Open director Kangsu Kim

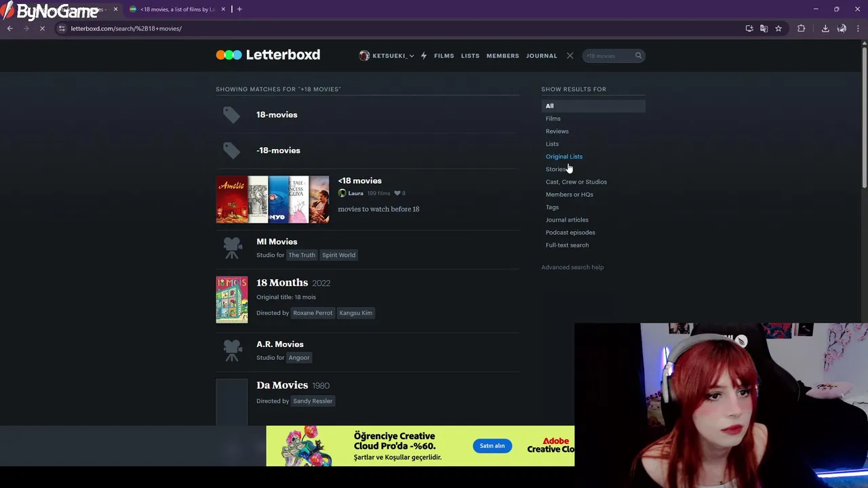pos(355,312)
